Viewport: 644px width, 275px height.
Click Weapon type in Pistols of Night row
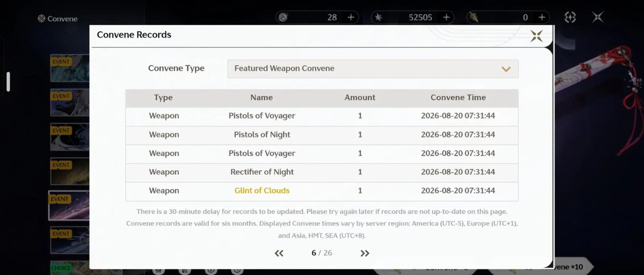(x=164, y=134)
